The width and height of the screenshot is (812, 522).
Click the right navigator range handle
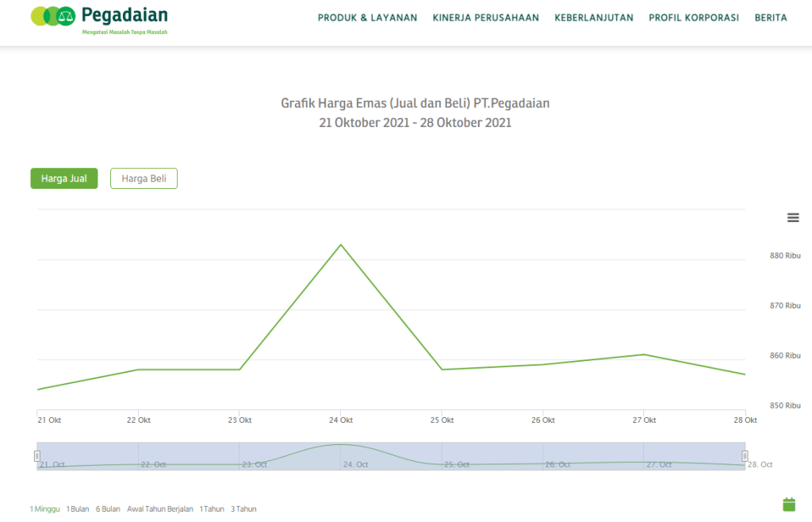[x=745, y=456]
